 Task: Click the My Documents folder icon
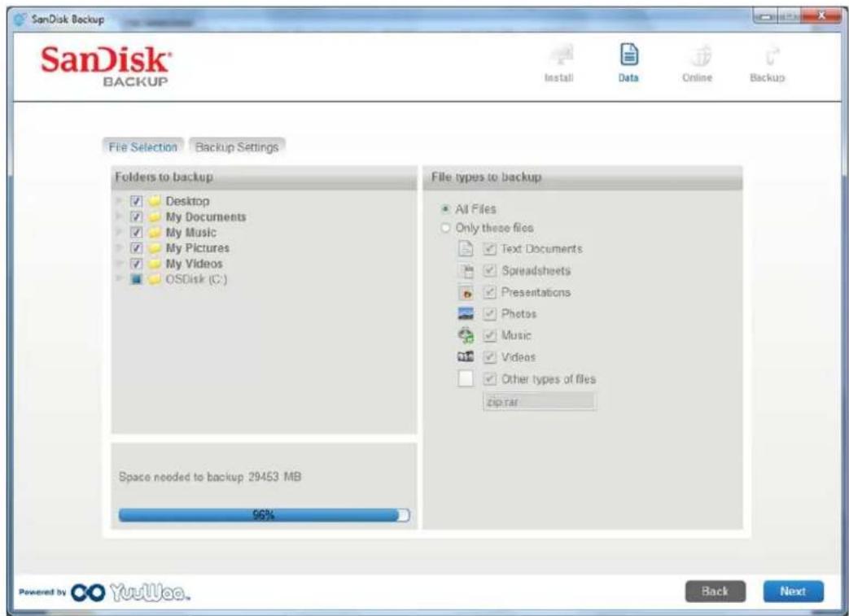point(155,217)
